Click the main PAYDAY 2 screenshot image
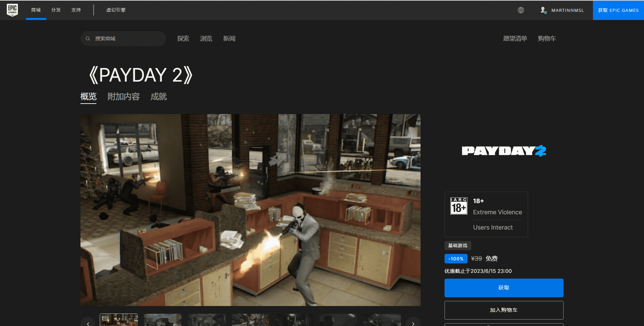Viewport: 644px width, 326px height. click(251, 210)
